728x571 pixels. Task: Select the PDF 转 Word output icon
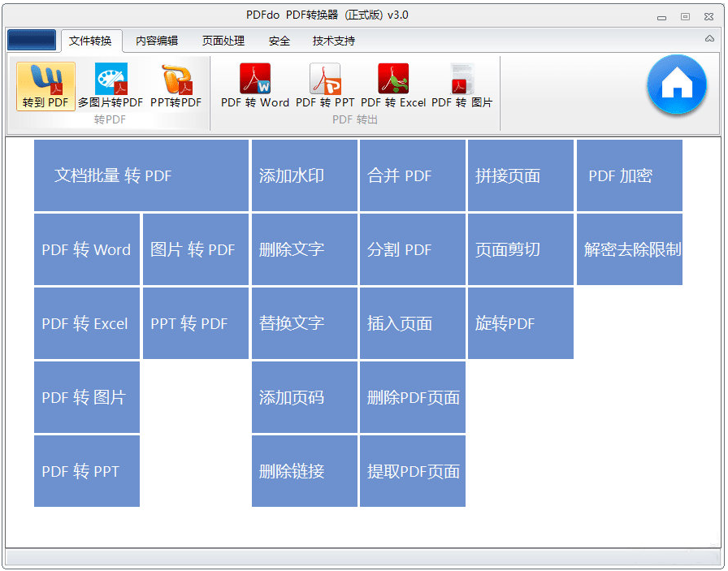click(249, 86)
